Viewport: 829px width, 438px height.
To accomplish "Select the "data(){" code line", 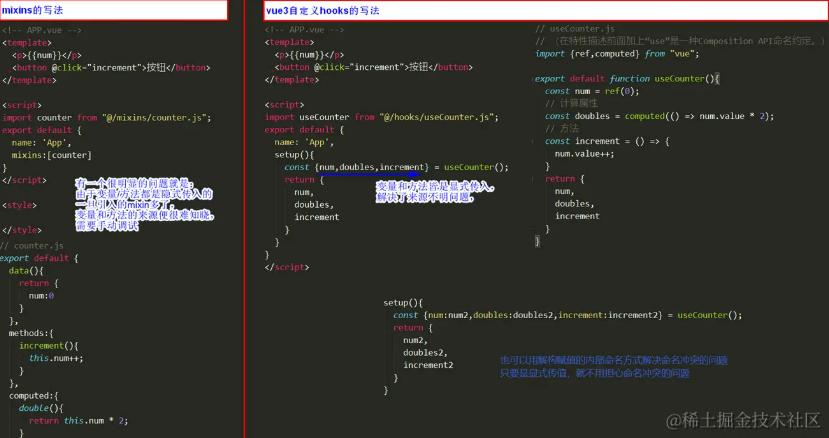I will pos(26,270).
